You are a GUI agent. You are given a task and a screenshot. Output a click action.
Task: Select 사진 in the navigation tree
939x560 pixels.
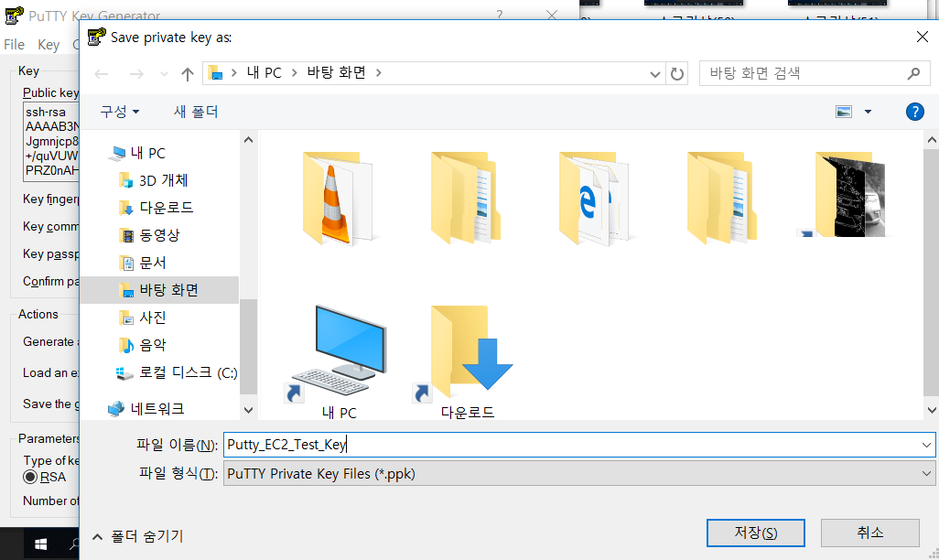153,318
